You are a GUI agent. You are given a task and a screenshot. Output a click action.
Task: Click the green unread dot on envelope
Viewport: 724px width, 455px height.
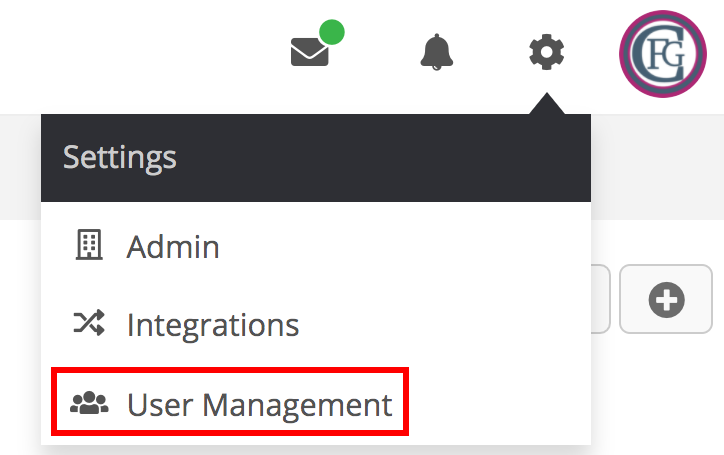coord(332,32)
